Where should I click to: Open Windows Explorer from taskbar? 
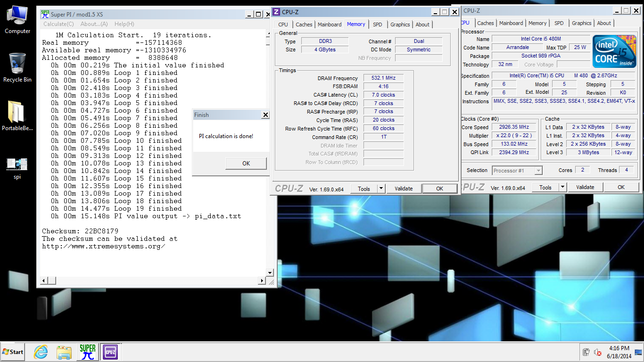point(64,352)
